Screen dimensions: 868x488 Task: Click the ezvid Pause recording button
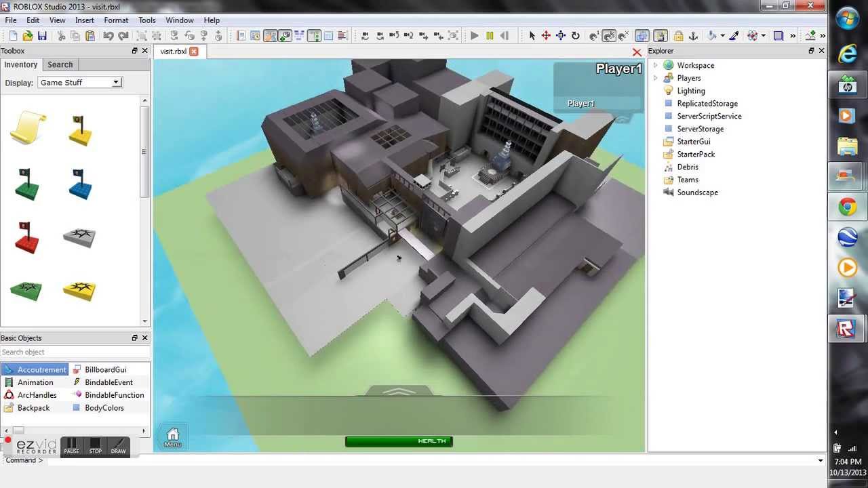click(71, 446)
